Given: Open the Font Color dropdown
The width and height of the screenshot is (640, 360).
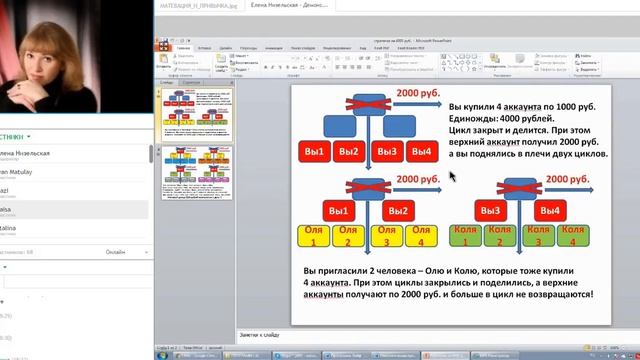Looking at the screenshot, I should click(x=324, y=67).
